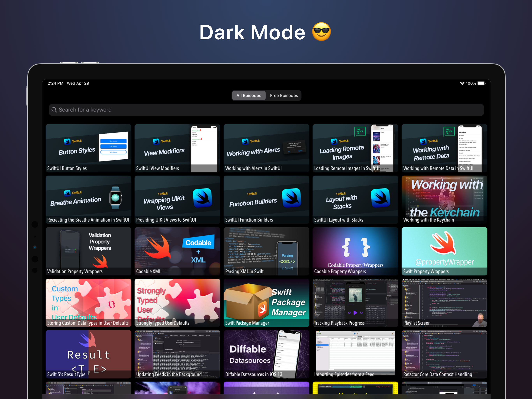Image resolution: width=532 pixels, height=399 pixels.
Task: Open Working with Alerts in SwiftUI episode
Action: coord(266,148)
